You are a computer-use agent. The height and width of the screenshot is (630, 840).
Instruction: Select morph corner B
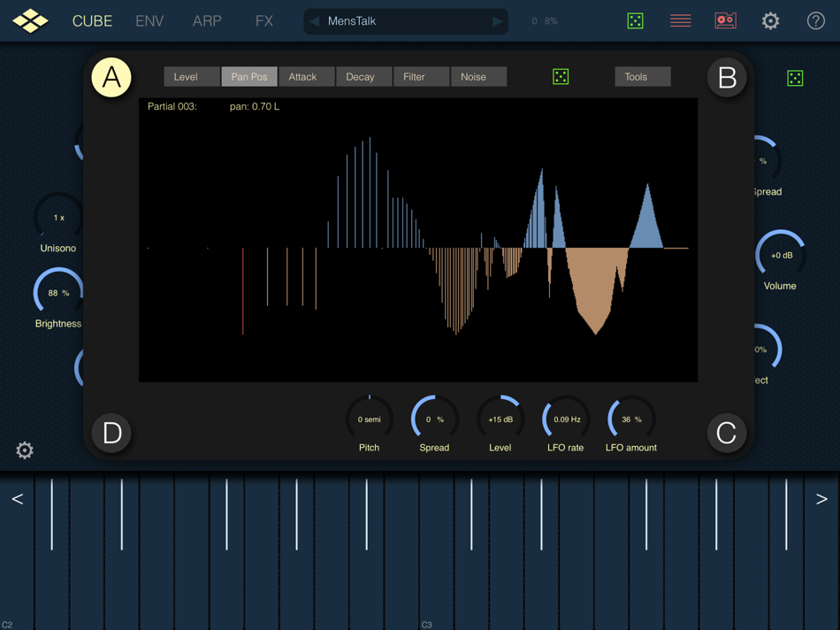(x=727, y=77)
